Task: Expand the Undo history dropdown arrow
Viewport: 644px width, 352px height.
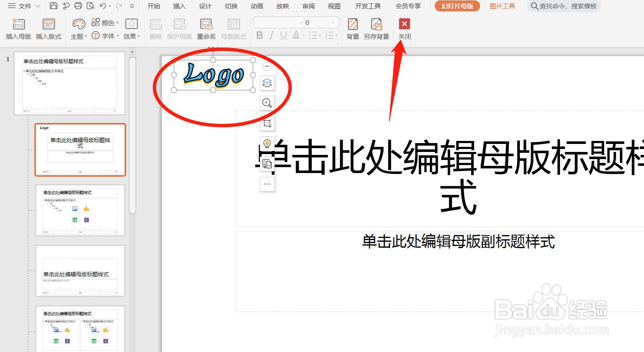Action: (x=110, y=6)
